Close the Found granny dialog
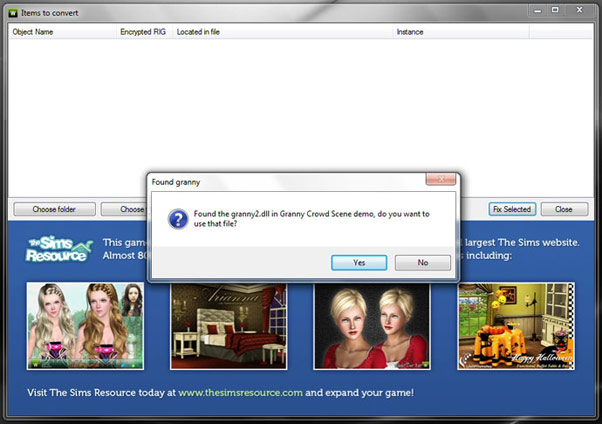The height and width of the screenshot is (424, 602). [441, 180]
